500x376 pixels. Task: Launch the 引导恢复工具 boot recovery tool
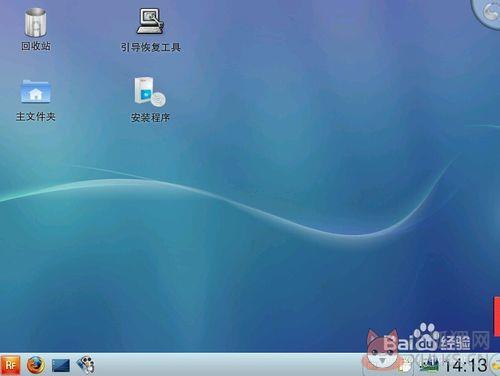point(150,21)
